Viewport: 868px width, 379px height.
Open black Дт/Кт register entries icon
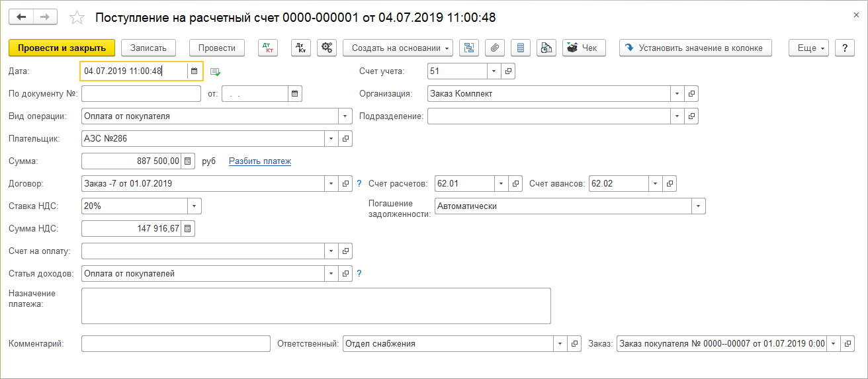point(301,48)
